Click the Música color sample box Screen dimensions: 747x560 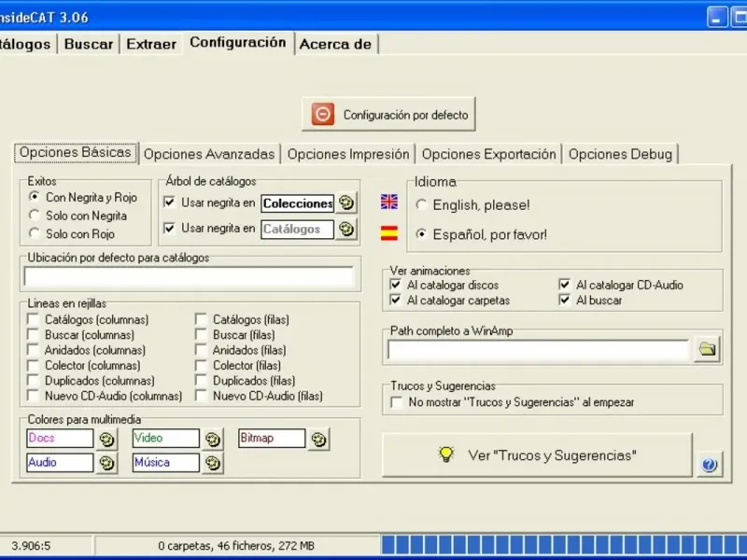[166, 462]
